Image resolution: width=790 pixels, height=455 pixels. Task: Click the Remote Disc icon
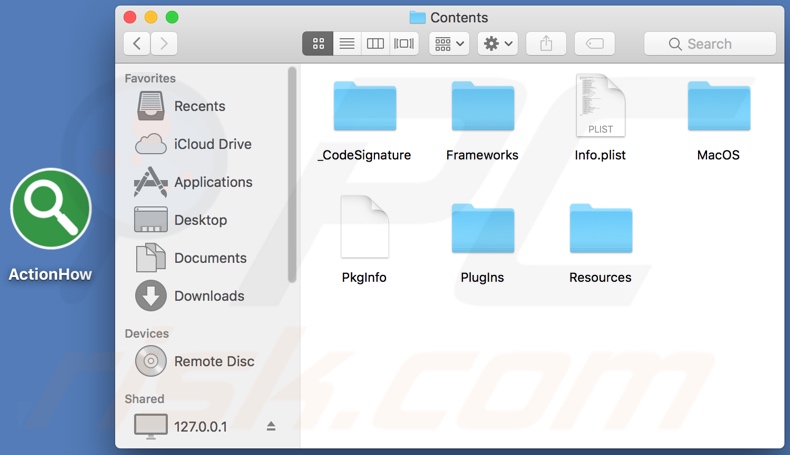151,361
